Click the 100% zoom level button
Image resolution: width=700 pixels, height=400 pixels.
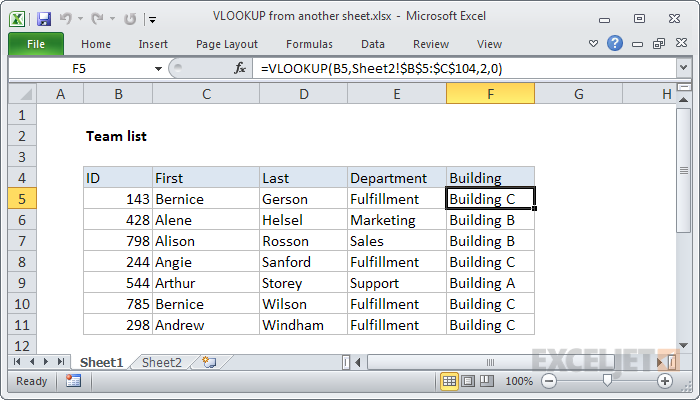pos(518,381)
